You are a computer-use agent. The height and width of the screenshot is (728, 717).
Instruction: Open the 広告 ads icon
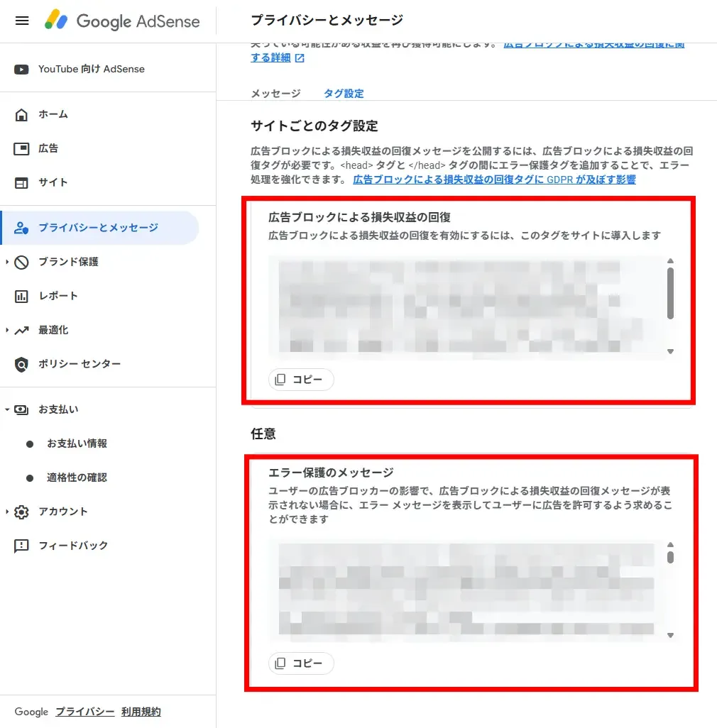(21, 148)
